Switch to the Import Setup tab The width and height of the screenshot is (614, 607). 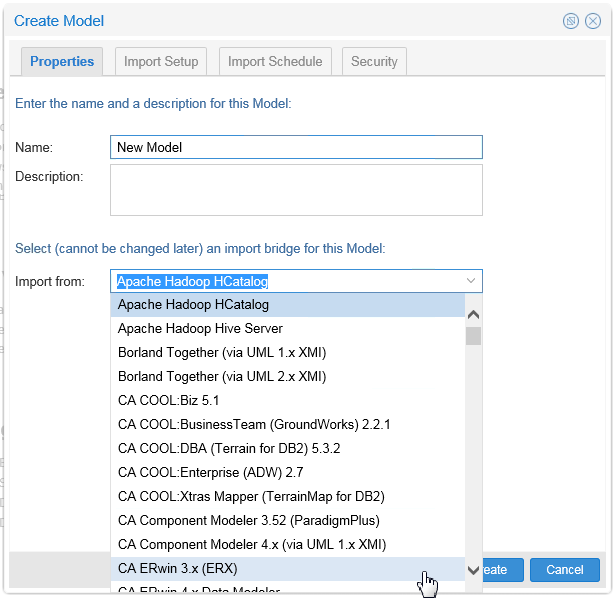tap(161, 61)
